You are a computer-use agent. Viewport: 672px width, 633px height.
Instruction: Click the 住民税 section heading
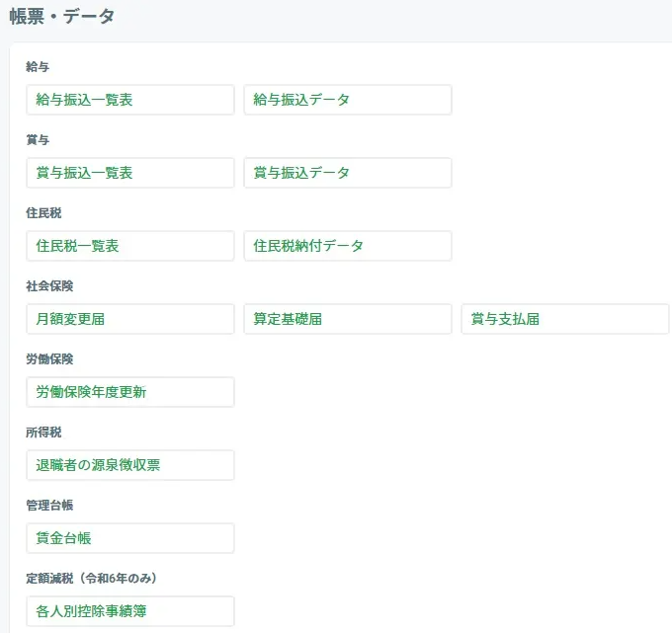(x=43, y=213)
